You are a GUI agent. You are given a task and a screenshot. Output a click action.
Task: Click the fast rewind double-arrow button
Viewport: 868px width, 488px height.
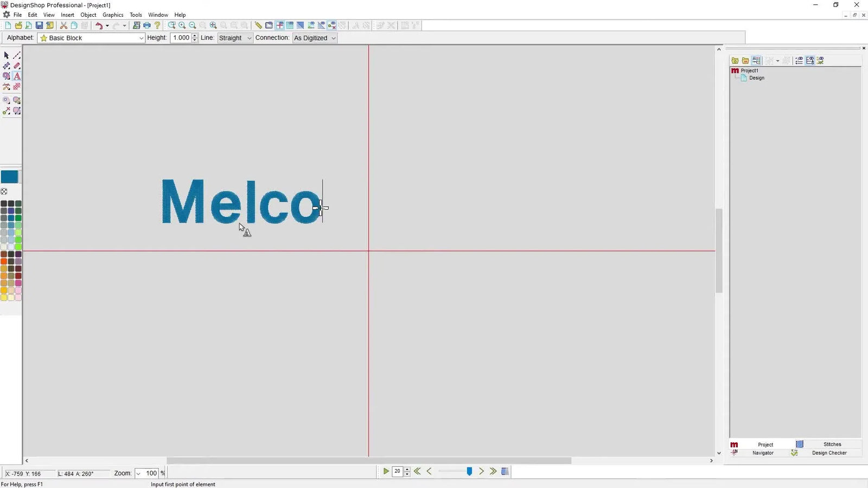417,472
